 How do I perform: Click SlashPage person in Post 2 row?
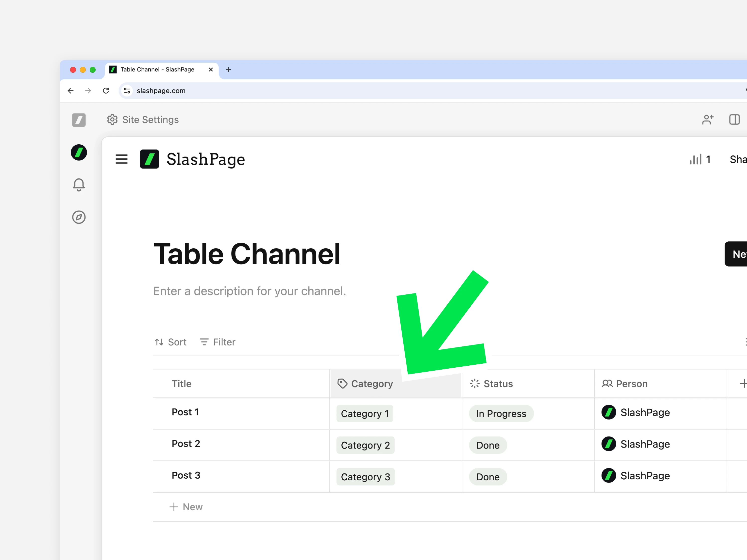pos(635,444)
